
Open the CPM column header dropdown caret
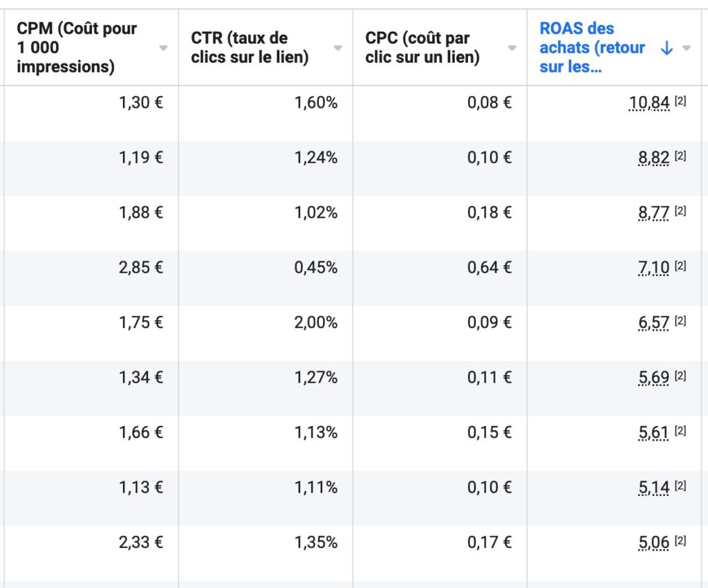pos(163,48)
